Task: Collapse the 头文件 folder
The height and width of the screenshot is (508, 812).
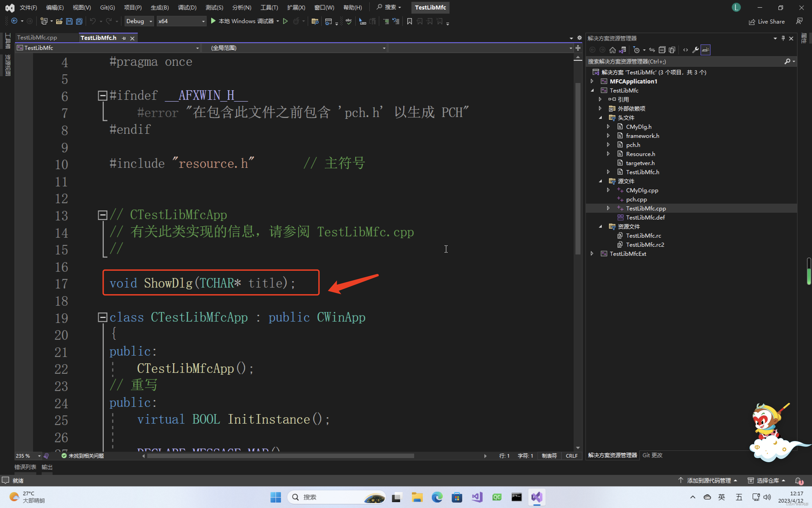Action: (600, 118)
